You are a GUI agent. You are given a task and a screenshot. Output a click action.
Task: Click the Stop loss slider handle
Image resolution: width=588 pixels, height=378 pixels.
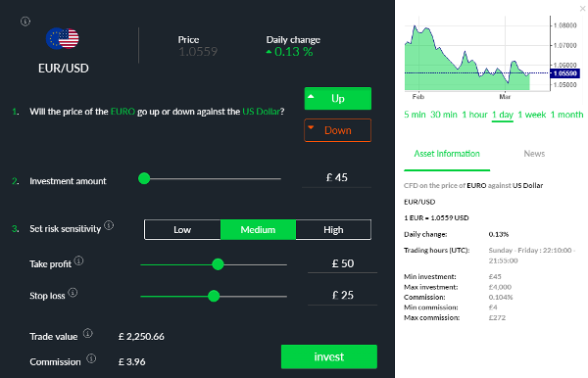point(214,296)
